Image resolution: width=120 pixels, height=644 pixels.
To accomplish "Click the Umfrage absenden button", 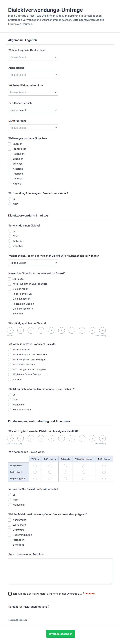I will point(61,634).
